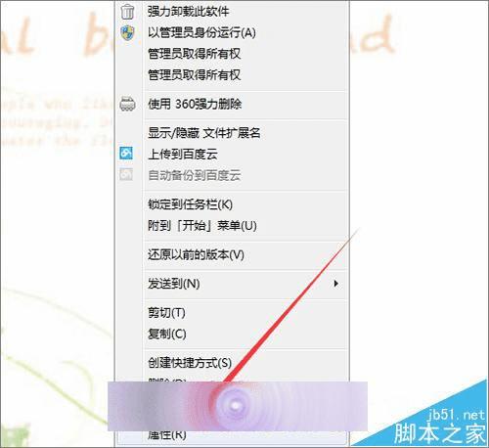The height and width of the screenshot is (448, 489).
Task: Select 还原以前的版本(V)
Action: pos(232,254)
